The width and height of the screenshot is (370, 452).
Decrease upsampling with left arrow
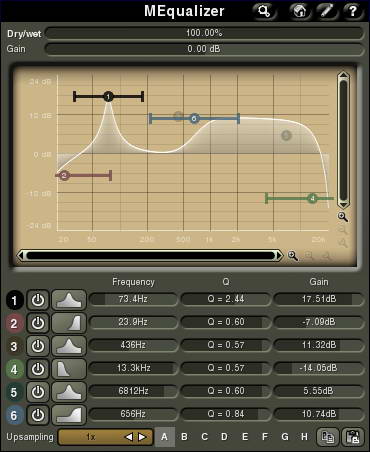pyautogui.click(x=128, y=437)
